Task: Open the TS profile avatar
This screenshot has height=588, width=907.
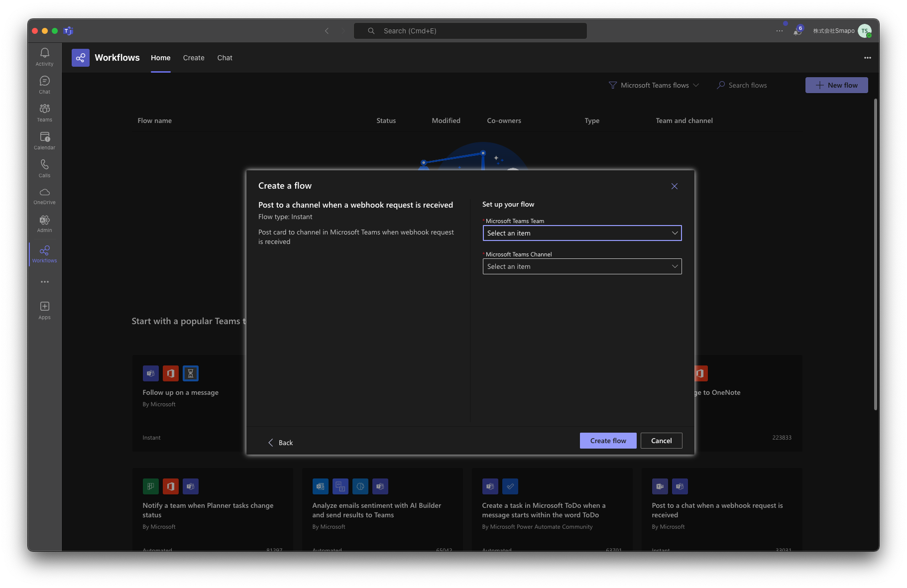Action: pos(865,31)
